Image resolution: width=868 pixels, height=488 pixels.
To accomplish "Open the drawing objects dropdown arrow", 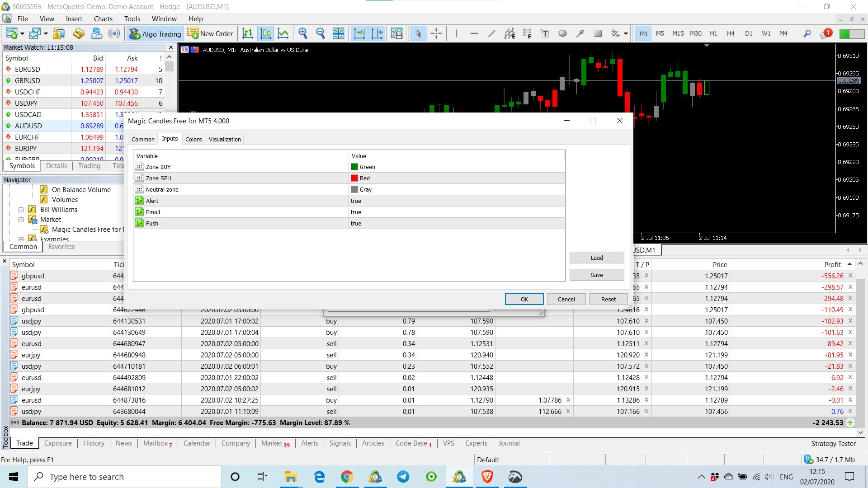I will tap(626, 33).
